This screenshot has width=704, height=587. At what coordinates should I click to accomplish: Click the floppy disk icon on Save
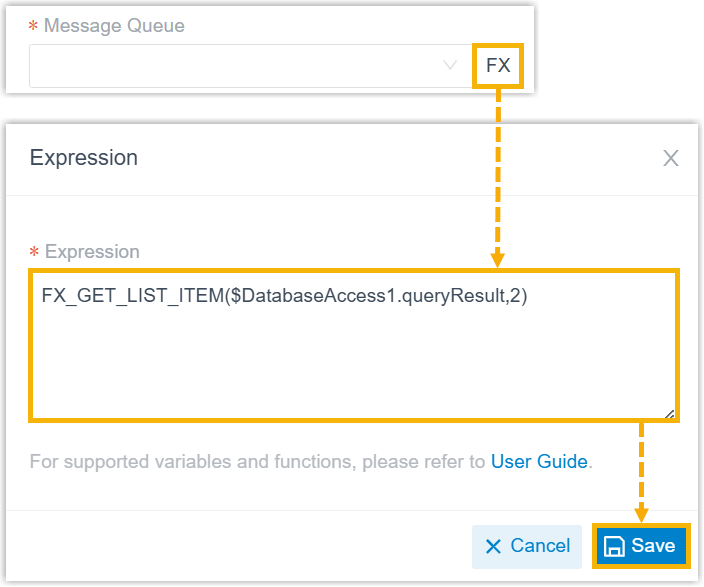tap(614, 546)
